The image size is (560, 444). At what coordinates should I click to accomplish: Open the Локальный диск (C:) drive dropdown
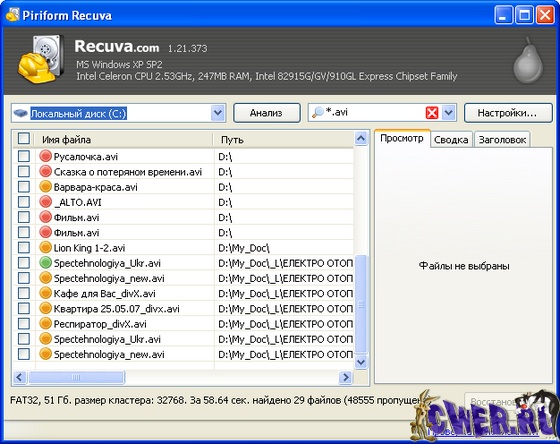click(218, 113)
